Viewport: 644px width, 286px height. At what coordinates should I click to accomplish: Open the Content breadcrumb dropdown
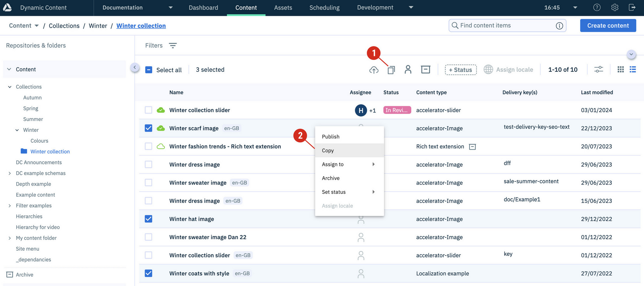[x=37, y=26]
